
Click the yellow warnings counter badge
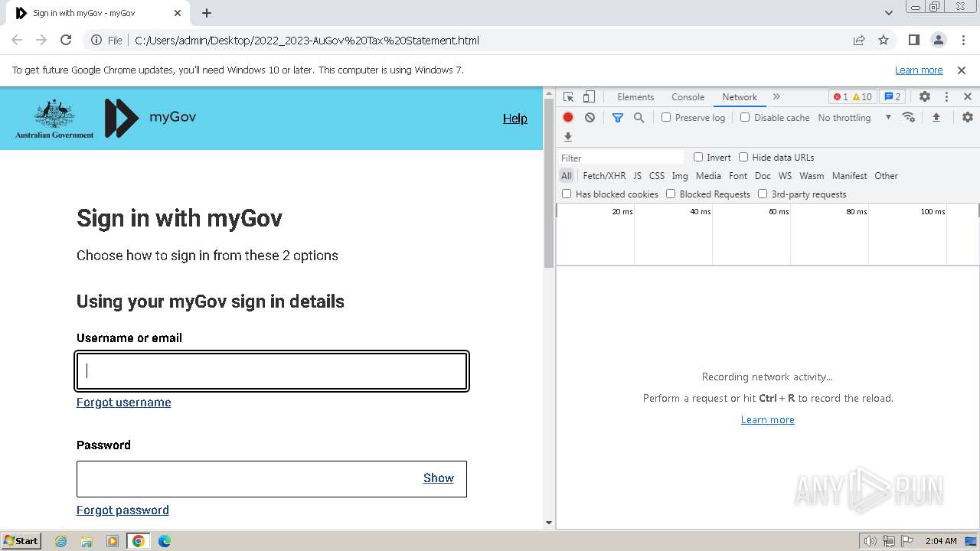(863, 97)
